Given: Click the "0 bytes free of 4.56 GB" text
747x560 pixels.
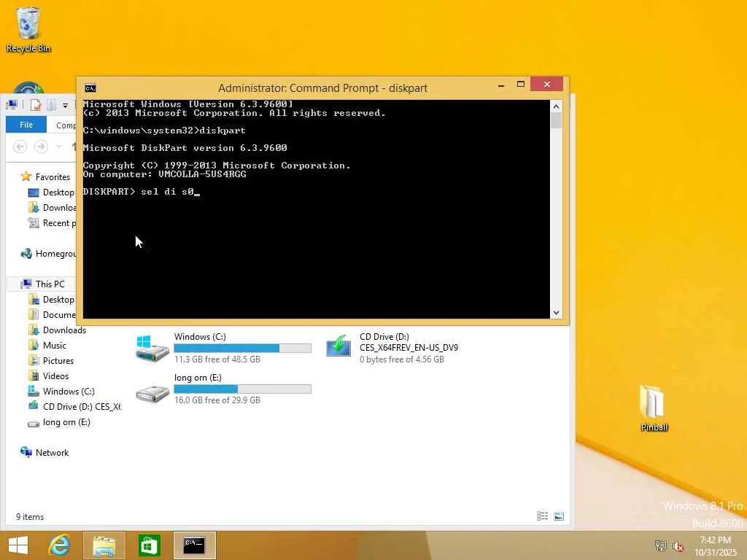Looking at the screenshot, I should [x=402, y=359].
